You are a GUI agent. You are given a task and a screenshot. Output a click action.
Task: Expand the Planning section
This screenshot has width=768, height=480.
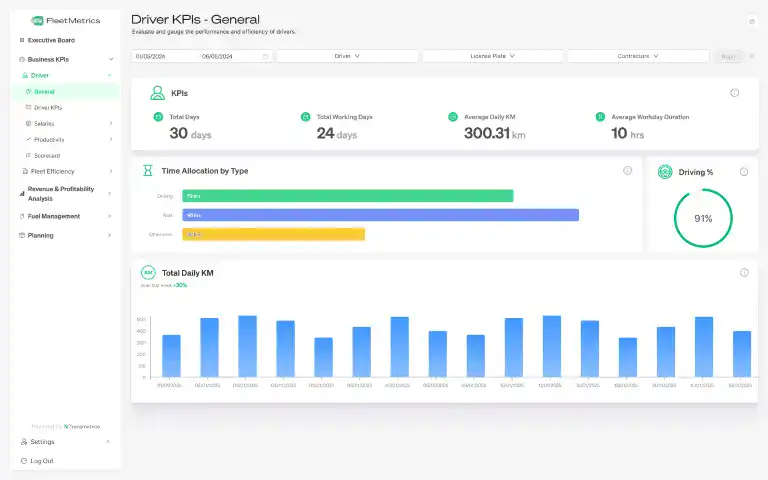(110, 236)
